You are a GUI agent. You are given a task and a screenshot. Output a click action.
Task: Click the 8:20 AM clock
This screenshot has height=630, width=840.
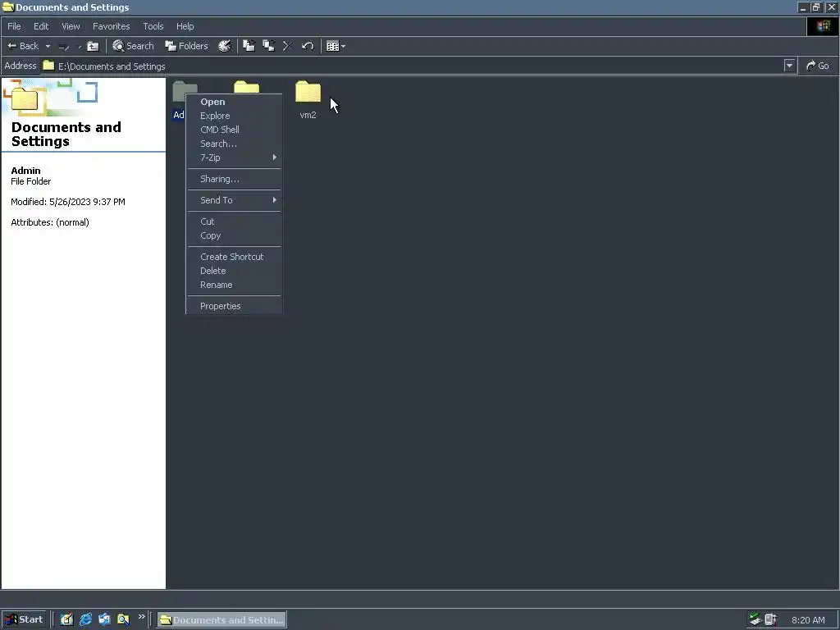[808, 620]
